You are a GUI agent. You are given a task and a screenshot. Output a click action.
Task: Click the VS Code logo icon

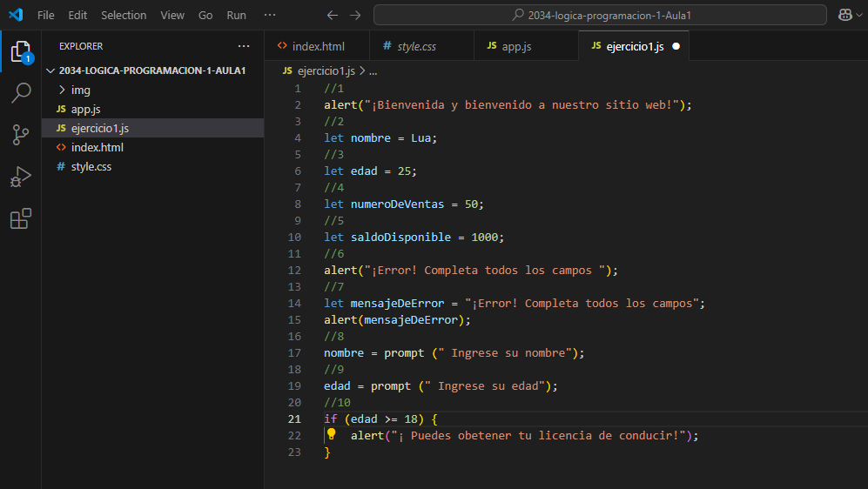click(16, 15)
